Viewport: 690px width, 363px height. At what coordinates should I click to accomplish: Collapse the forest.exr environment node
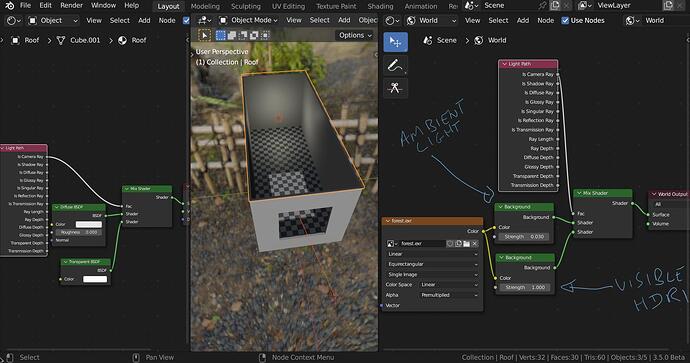point(388,221)
